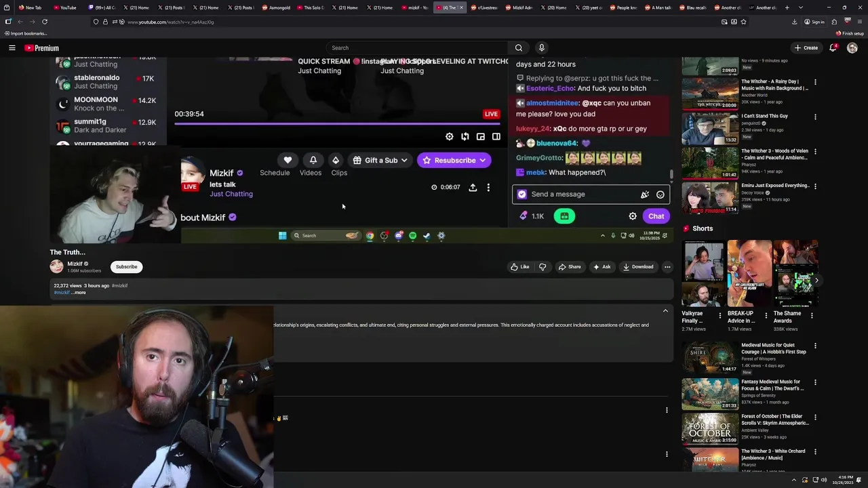Click the Twitch chat scrollbar
868x488 pixels.
671,175
